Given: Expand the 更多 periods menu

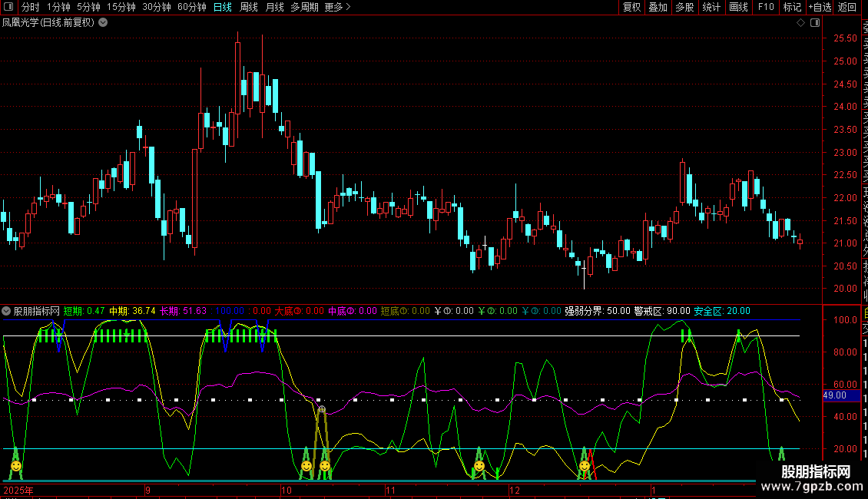Looking at the screenshot, I should 337,8.
